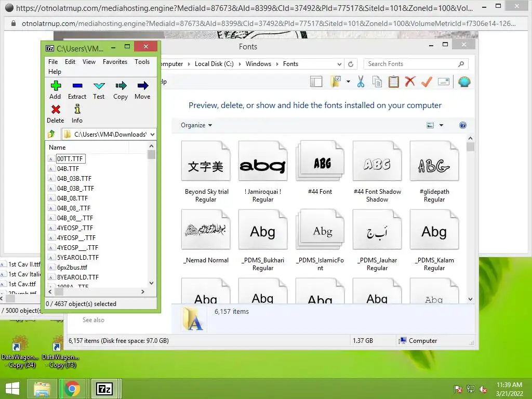Select the _PDMS_IslamicFont thumbnail
The width and height of the screenshot is (532, 399).
[320, 241]
